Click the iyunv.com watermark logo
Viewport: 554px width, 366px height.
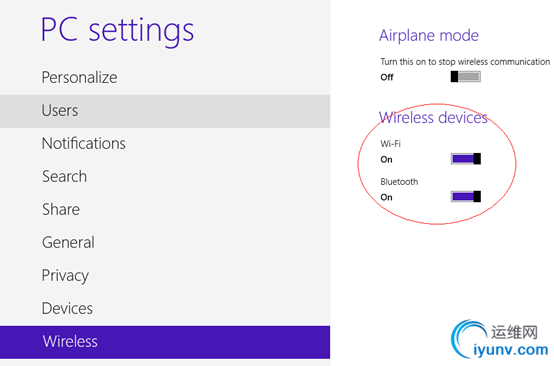500,340
